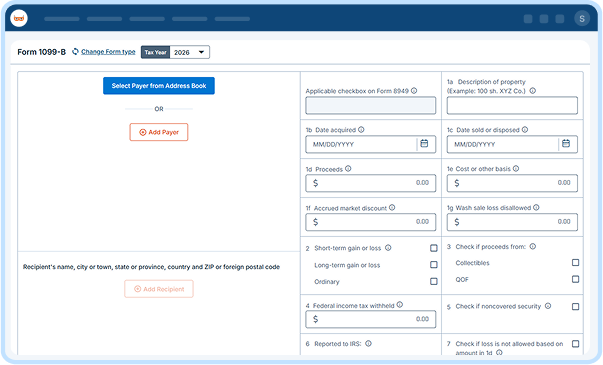Click Change Form type link
603x365 pixels.
tap(108, 52)
